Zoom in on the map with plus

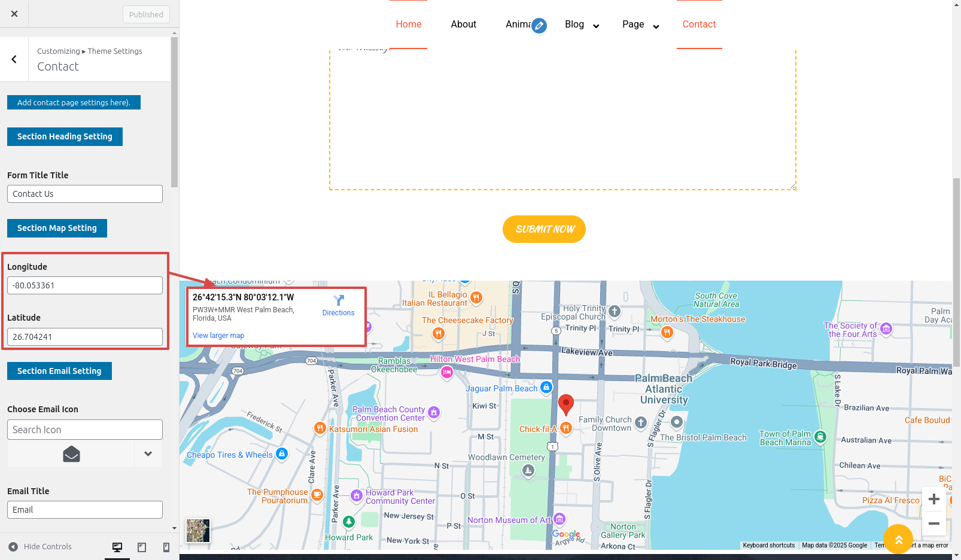(934, 500)
